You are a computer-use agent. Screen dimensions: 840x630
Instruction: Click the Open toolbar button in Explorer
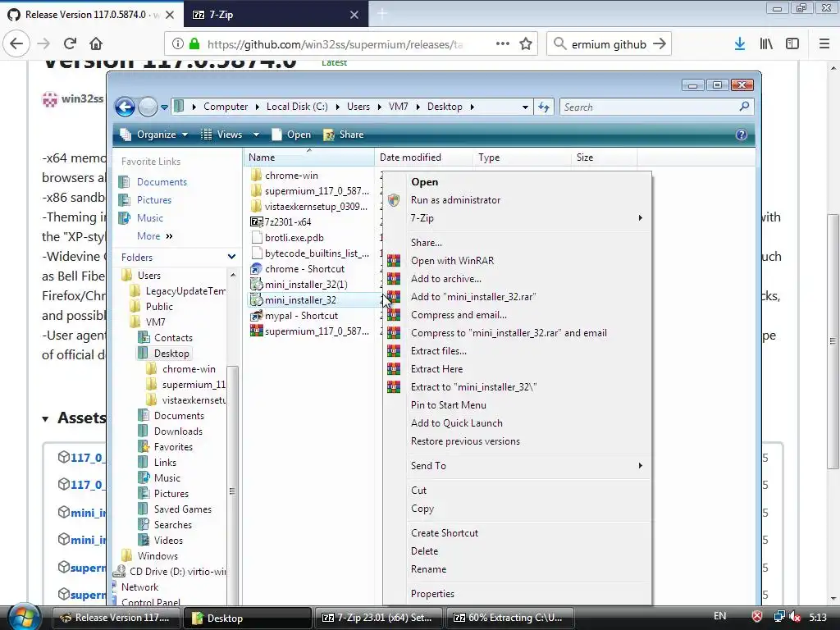click(291, 135)
